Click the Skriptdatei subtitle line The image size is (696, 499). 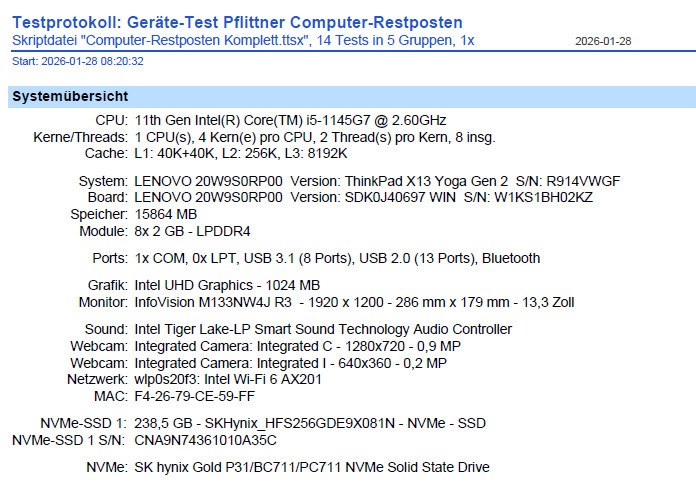[x=243, y=40]
